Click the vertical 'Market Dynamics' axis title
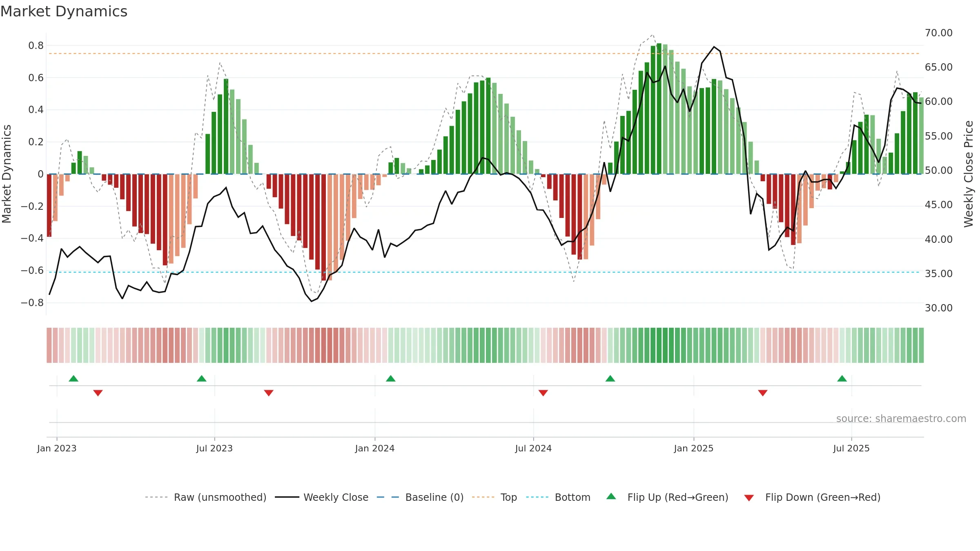 click(x=7, y=174)
